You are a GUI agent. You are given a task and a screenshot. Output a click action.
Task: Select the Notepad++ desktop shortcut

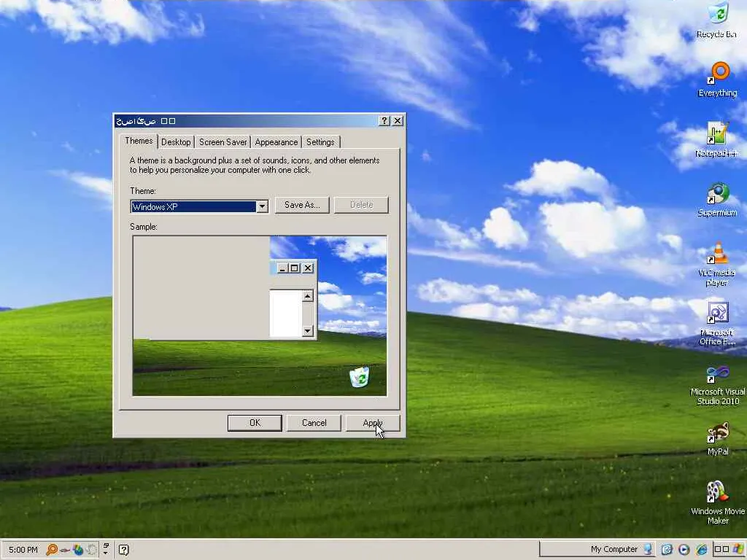coord(716,139)
